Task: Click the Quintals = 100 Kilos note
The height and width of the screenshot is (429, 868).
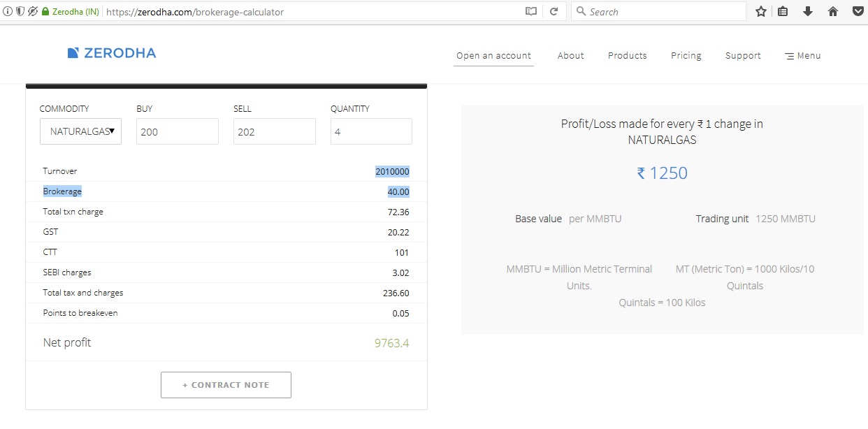Action: coord(662,303)
